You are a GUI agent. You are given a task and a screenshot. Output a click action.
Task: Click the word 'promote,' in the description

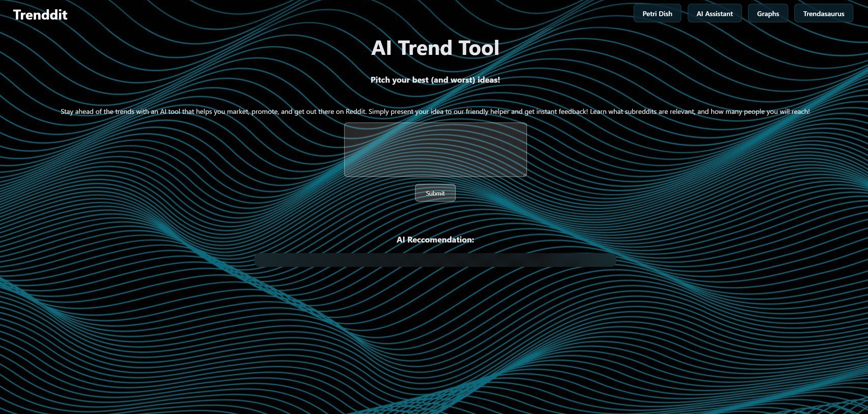[x=265, y=111]
